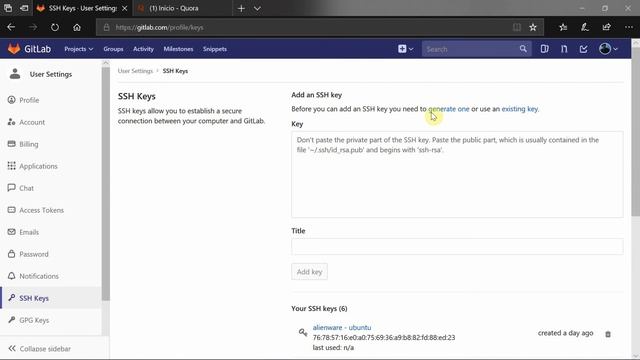Viewport: 640px width, 360px height.
Task: Open Billing in the settings sidebar
Action: point(29,144)
